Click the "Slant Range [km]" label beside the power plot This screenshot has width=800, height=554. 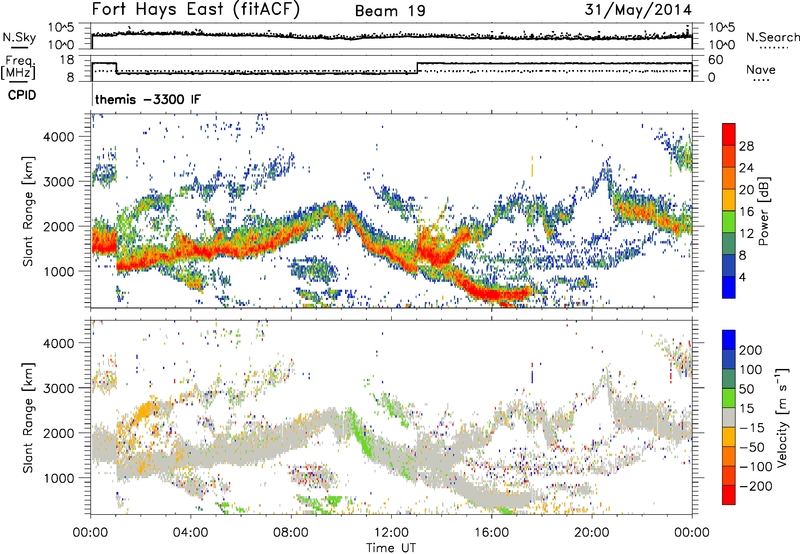(28, 211)
